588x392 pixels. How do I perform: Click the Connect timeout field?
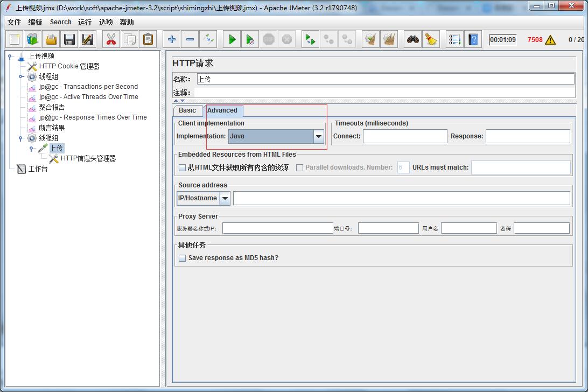pos(405,136)
